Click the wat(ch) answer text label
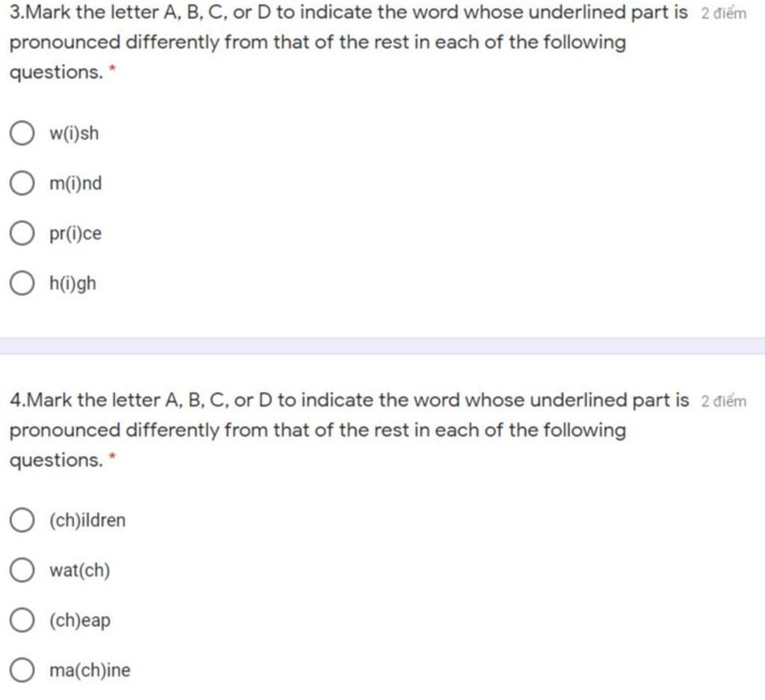 click(79, 570)
